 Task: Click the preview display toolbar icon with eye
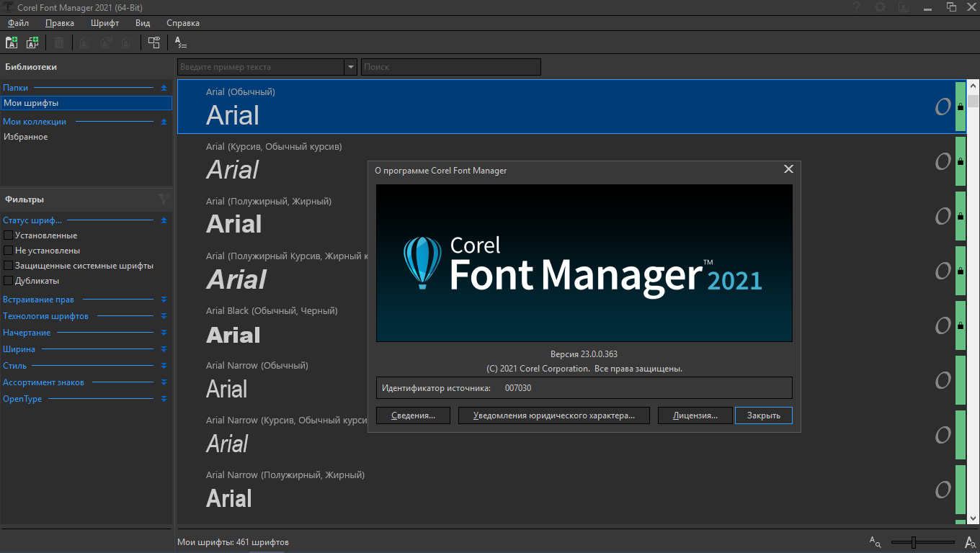[x=153, y=42]
